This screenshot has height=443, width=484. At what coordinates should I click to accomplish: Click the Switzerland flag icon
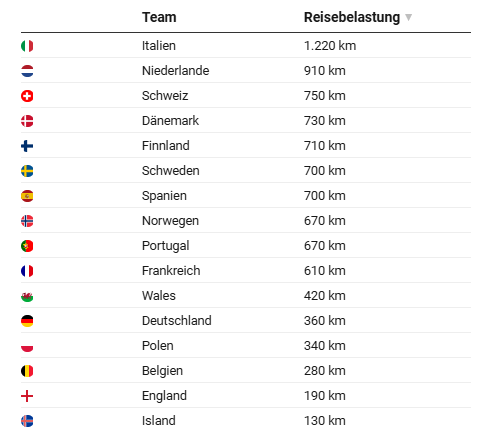[x=27, y=96]
